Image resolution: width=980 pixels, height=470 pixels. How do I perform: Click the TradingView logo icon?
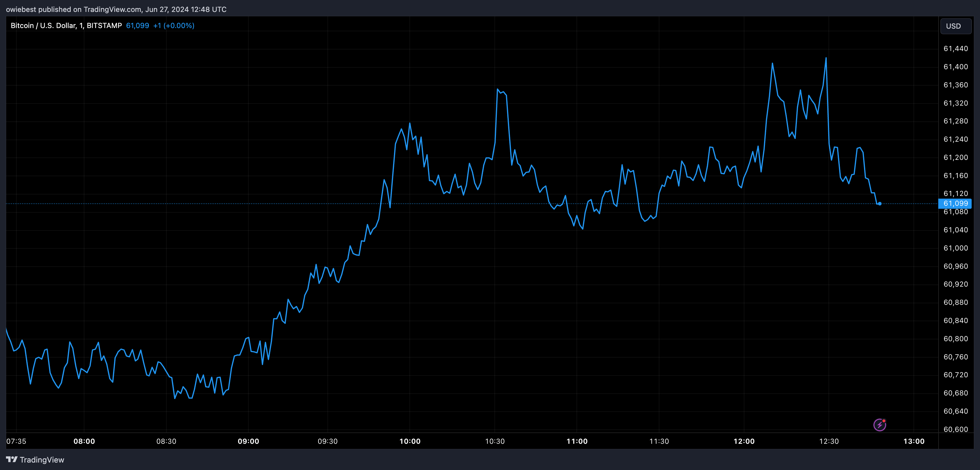click(x=12, y=459)
